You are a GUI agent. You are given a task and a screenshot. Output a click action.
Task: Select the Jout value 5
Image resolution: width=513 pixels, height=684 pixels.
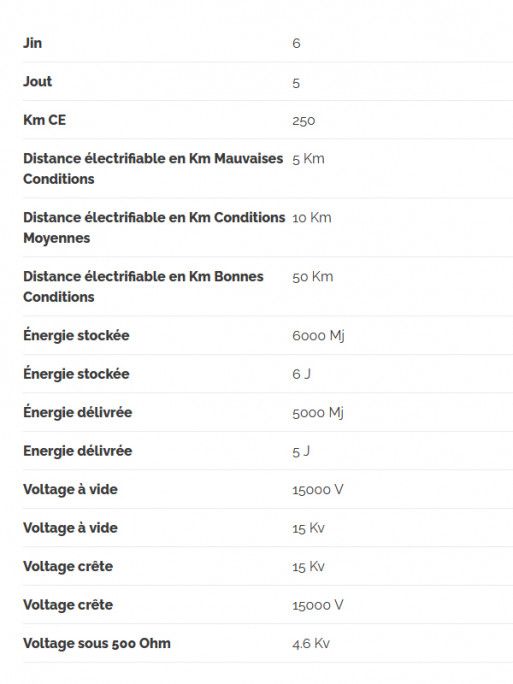(x=296, y=82)
